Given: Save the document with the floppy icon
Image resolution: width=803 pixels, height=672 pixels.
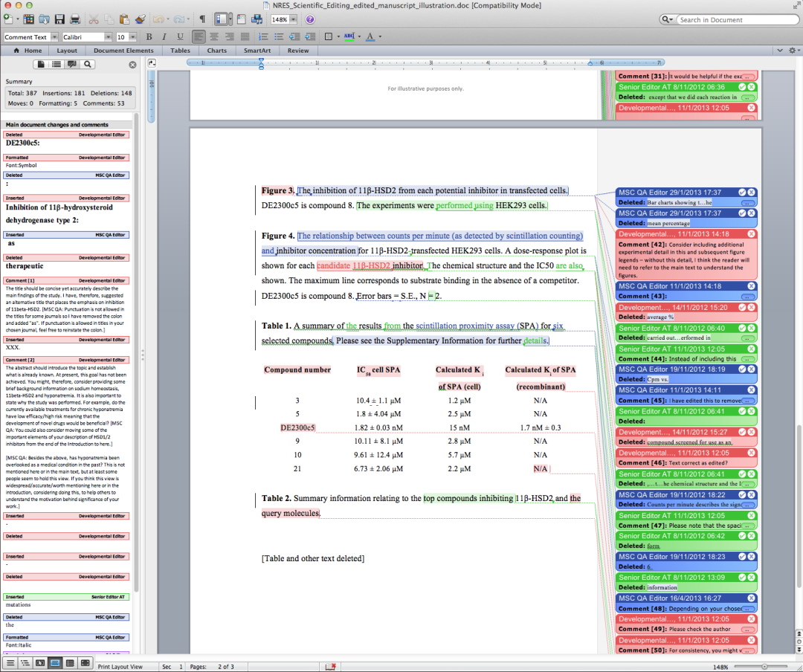Looking at the screenshot, I should (x=59, y=19).
